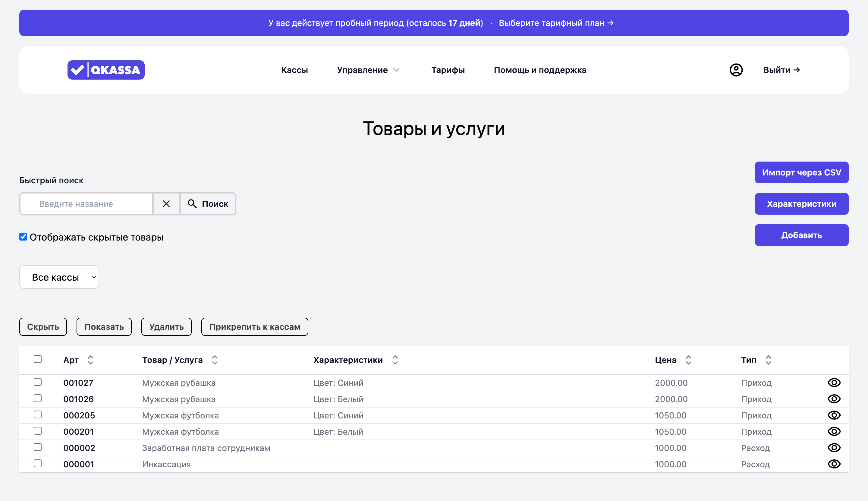Focus the Введите название search field
This screenshot has height=501, width=868.
point(86,204)
